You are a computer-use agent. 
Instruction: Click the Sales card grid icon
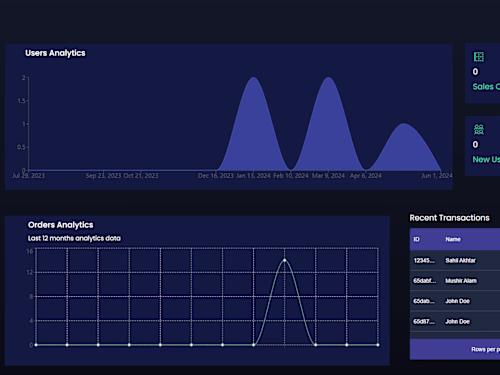pos(479,57)
